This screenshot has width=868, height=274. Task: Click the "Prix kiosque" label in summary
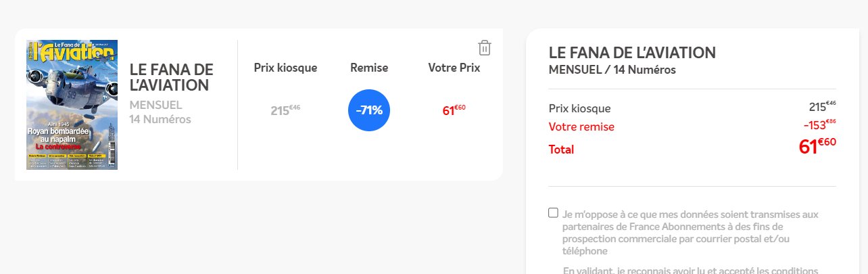point(579,108)
